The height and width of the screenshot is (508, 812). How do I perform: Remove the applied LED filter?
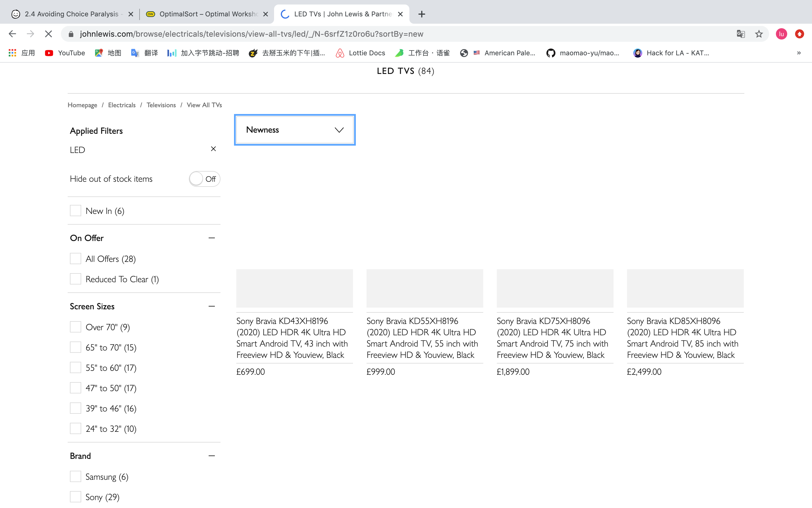point(213,149)
